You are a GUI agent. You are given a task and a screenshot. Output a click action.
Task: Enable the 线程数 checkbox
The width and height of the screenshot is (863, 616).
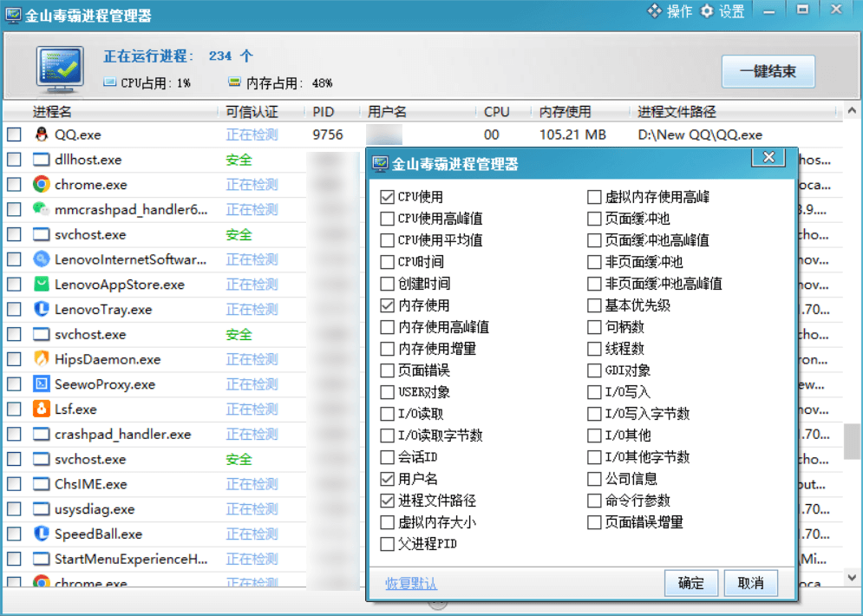(x=594, y=349)
